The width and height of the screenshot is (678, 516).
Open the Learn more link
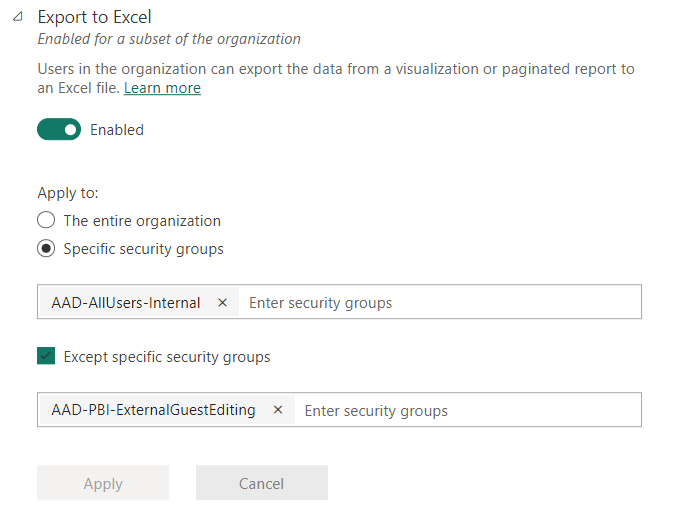tap(162, 88)
